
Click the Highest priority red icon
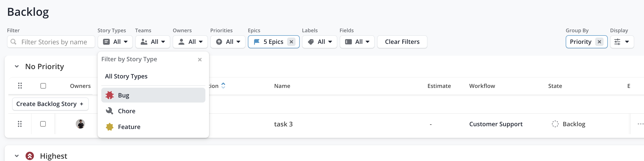tap(30, 156)
